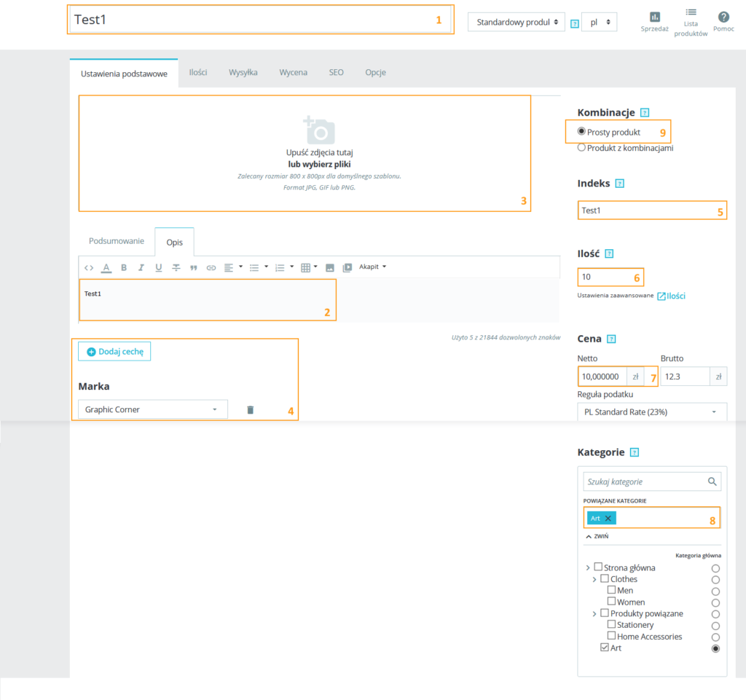Click the insert image icon in the editor
The height and width of the screenshot is (700, 746).
pos(329,267)
